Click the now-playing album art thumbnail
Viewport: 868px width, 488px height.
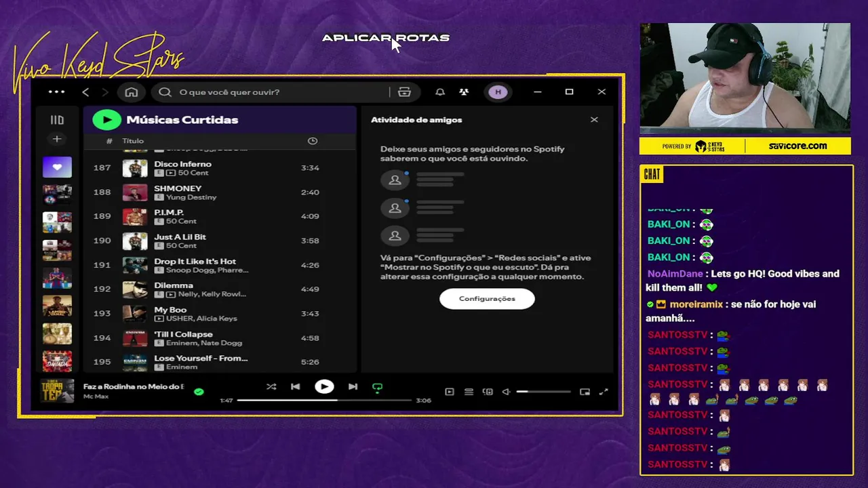point(57,391)
